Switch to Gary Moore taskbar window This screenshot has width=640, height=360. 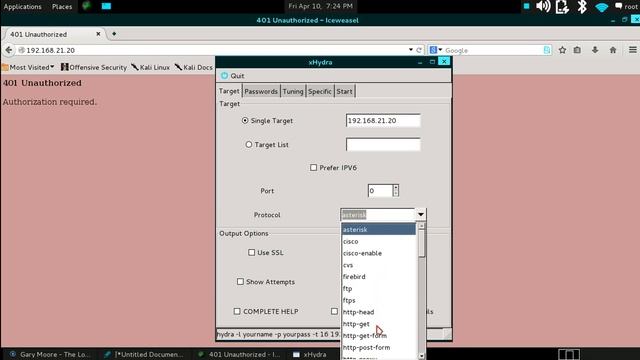coord(50,354)
